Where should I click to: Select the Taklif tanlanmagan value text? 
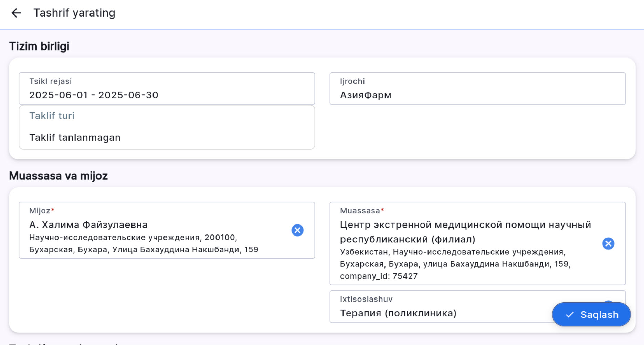pyautogui.click(x=75, y=138)
